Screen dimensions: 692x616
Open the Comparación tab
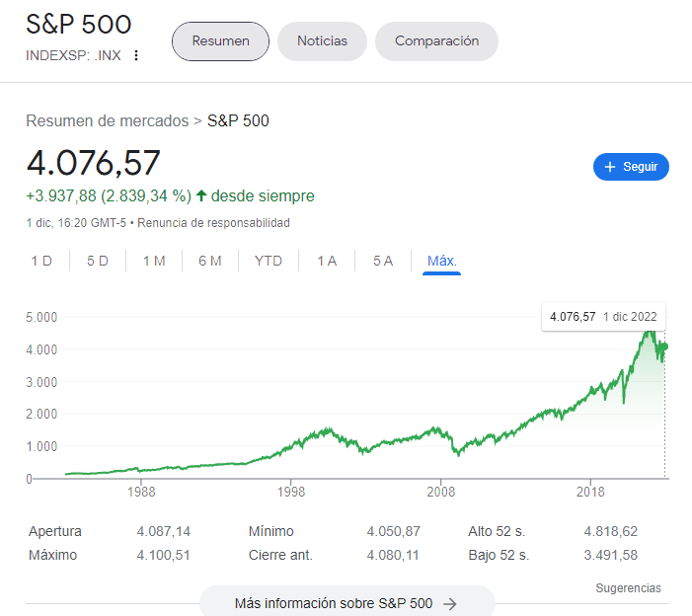click(x=436, y=41)
